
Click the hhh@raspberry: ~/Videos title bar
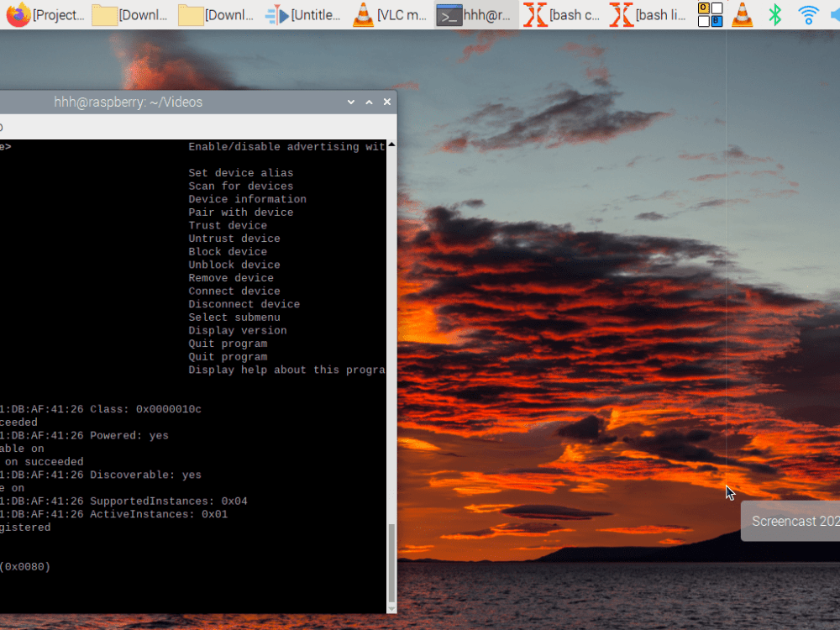(128, 102)
